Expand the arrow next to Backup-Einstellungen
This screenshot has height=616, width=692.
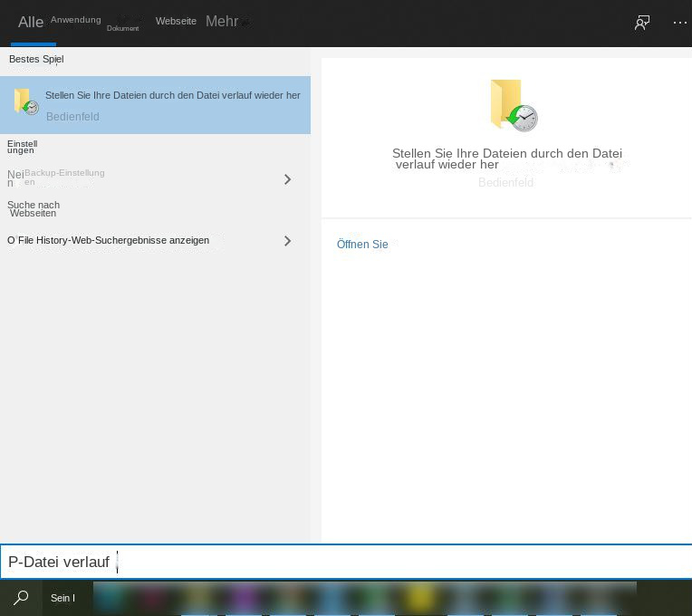(288, 179)
